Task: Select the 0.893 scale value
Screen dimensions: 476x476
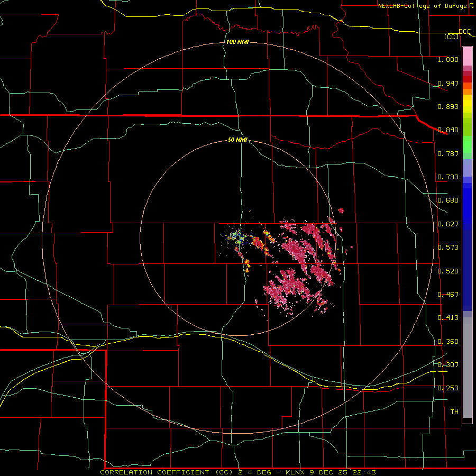Action: 448,106
